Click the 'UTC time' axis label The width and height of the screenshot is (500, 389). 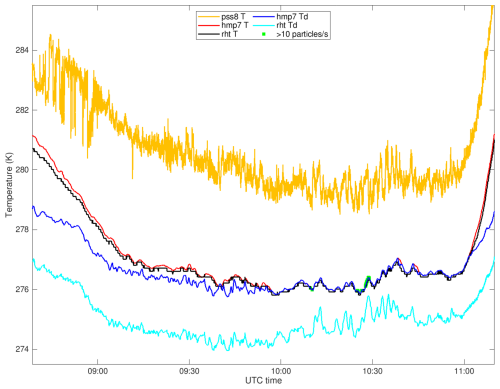click(x=263, y=380)
